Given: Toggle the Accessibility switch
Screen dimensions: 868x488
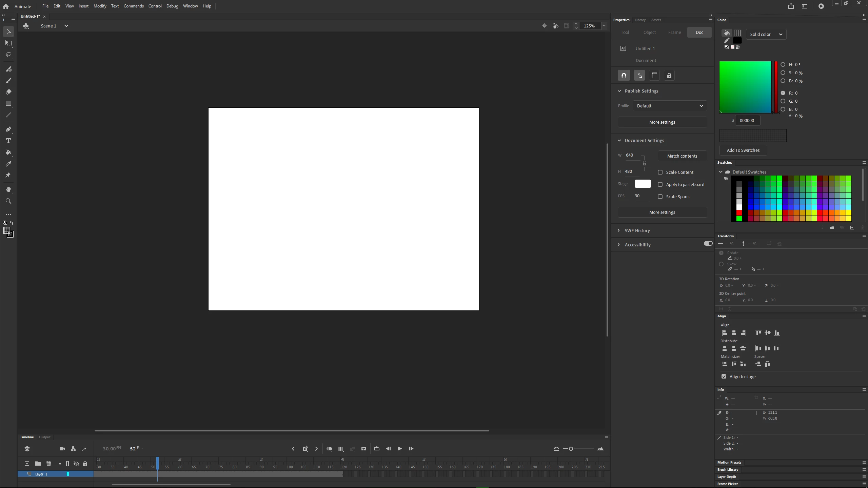Looking at the screenshot, I should (x=708, y=243).
